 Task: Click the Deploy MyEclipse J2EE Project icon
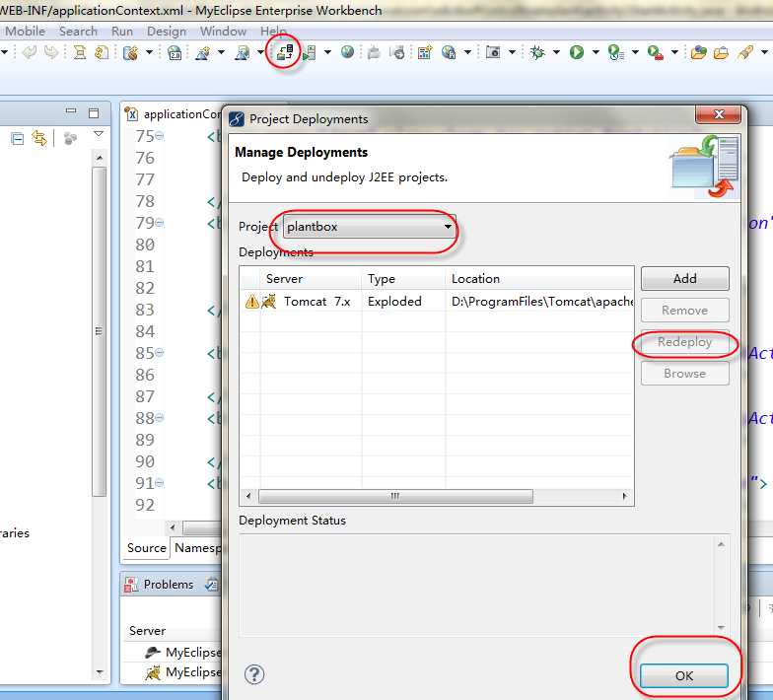pos(284,51)
